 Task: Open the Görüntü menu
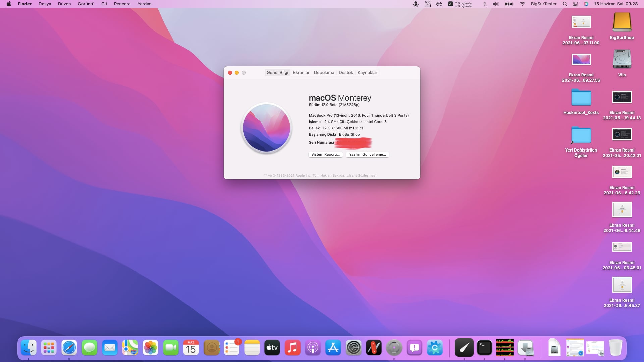pyautogui.click(x=86, y=4)
